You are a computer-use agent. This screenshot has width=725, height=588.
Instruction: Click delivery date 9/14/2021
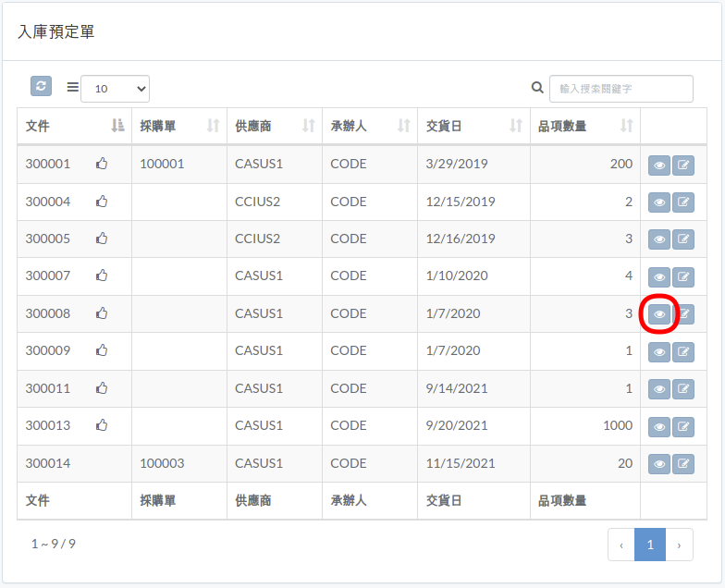(457, 388)
